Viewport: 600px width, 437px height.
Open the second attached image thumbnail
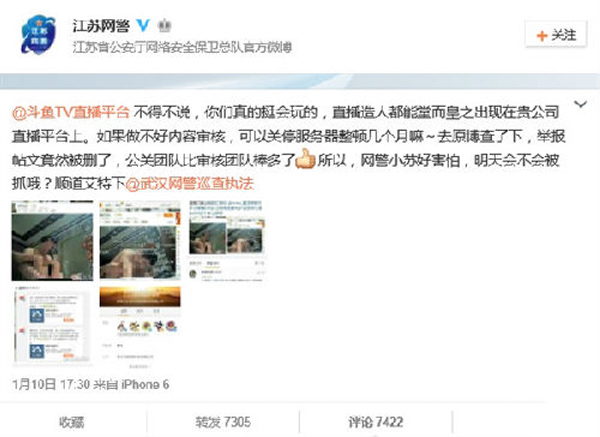click(x=140, y=241)
